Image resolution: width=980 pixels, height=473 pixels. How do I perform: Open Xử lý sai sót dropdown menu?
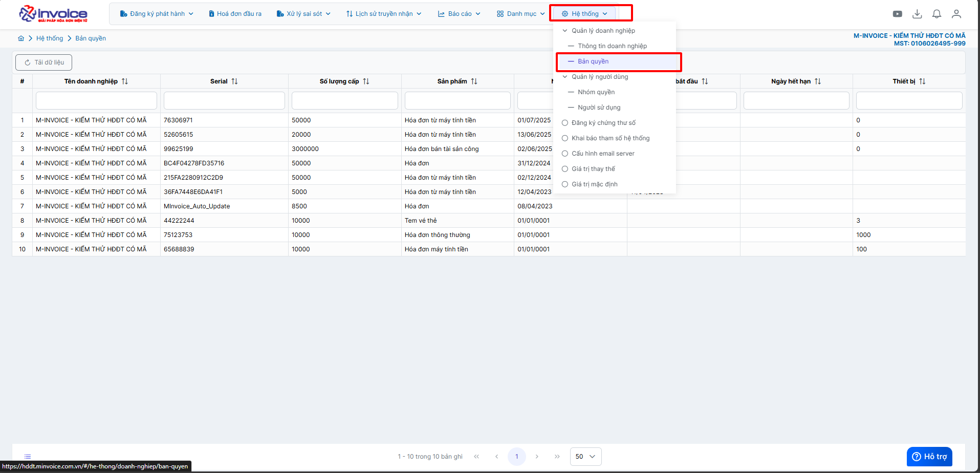click(x=303, y=14)
